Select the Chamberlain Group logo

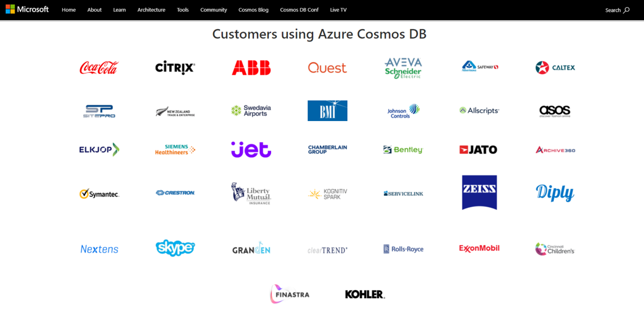[x=327, y=150]
